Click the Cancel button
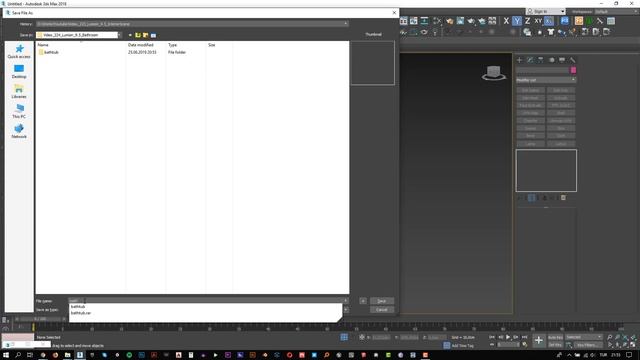 click(382, 310)
